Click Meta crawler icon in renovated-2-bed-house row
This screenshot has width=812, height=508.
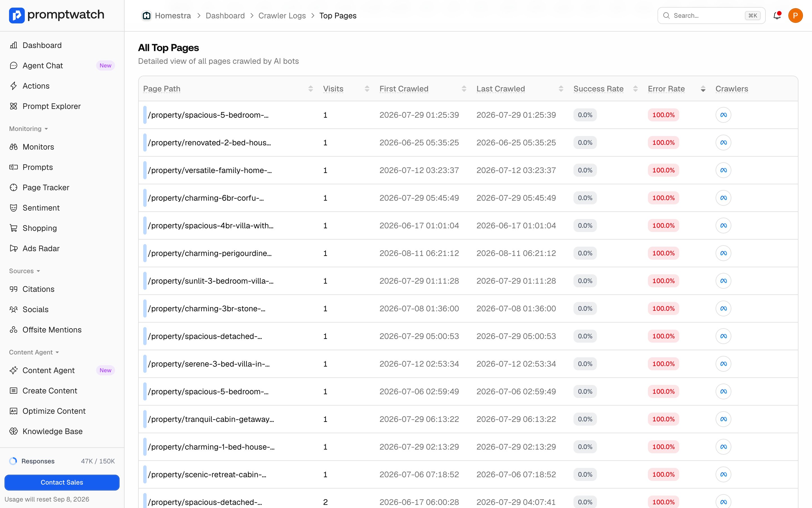tap(723, 143)
